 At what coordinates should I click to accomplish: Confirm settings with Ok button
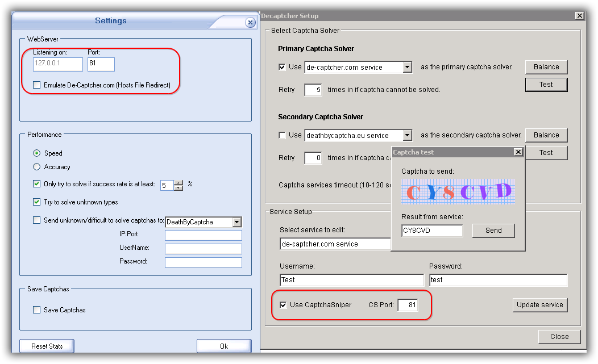pos(224,346)
